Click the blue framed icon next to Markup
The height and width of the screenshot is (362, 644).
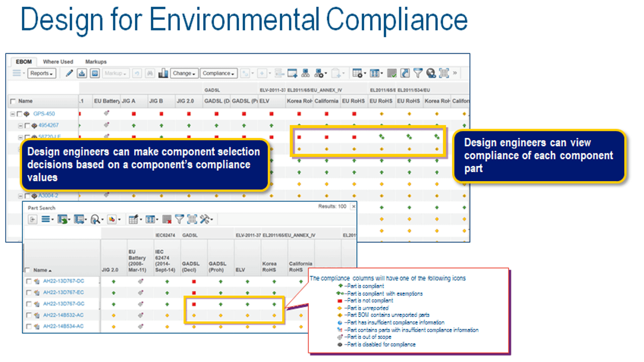[95, 73]
